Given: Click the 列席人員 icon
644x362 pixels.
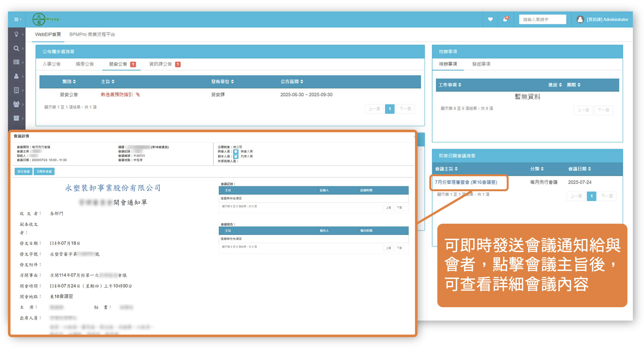Looking at the screenshot, I should pos(236,156).
